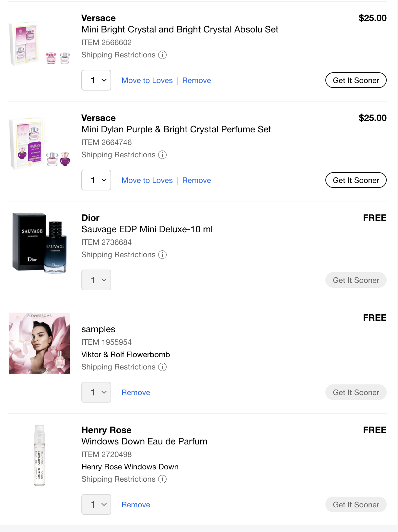Move Bright Crystal Absolu Set to Loves
The height and width of the screenshot is (532, 398).
(x=147, y=80)
